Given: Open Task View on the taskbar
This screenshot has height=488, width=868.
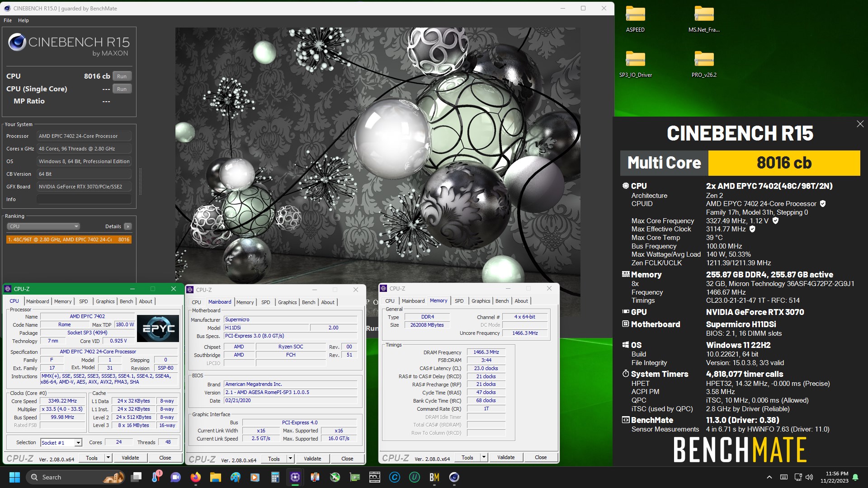Looking at the screenshot, I should pyautogui.click(x=136, y=477).
